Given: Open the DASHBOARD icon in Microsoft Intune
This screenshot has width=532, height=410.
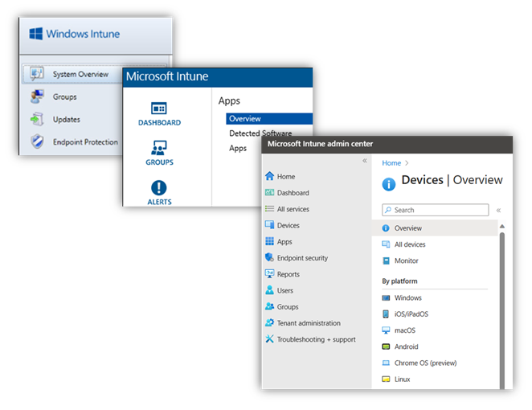Looking at the screenshot, I should click(159, 109).
